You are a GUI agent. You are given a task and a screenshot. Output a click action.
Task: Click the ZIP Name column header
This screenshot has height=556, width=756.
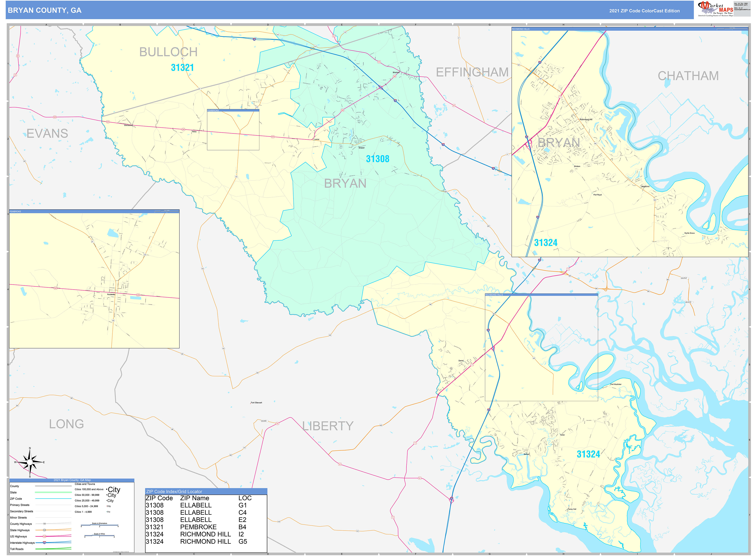click(x=195, y=498)
